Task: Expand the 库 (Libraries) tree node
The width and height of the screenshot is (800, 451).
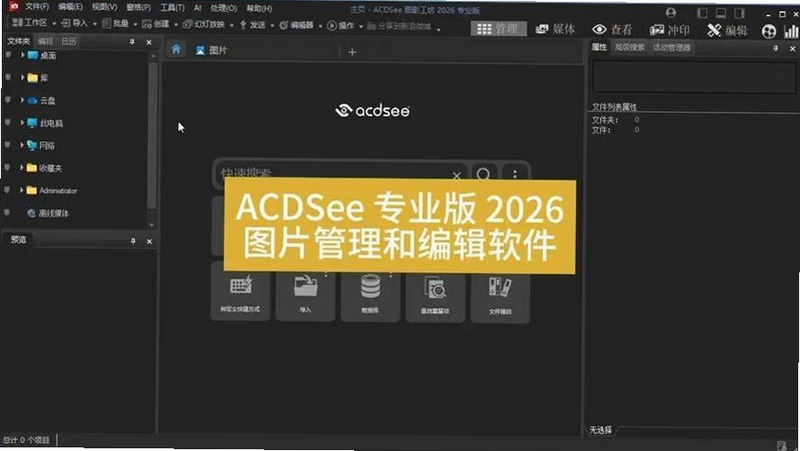Action: pyautogui.click(x=22, y=77)
